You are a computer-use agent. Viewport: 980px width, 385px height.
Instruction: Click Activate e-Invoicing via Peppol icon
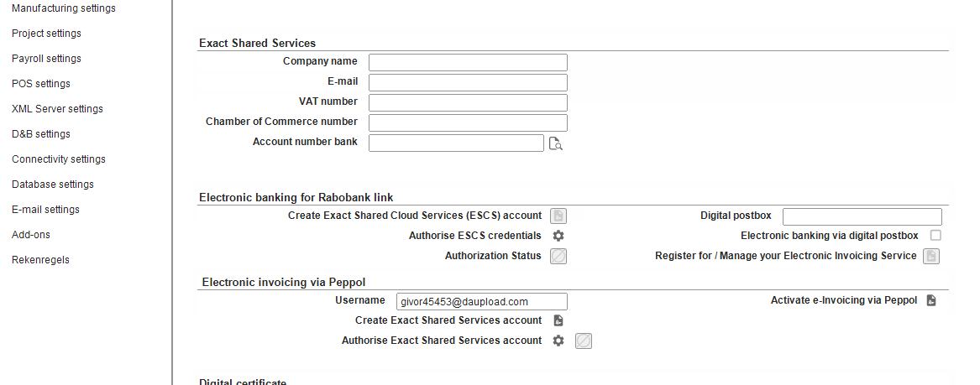click(930, 300)
